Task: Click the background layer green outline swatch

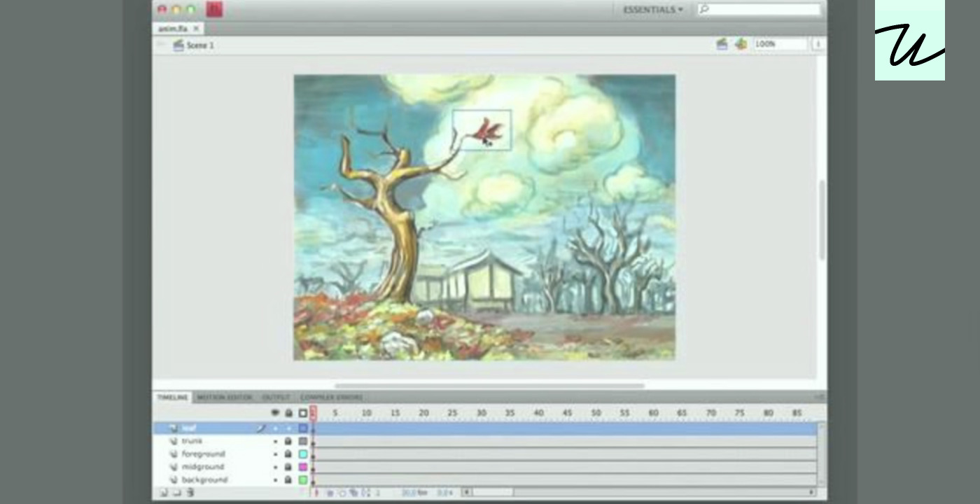Action: pyautogui.click(x=303, y=479)
